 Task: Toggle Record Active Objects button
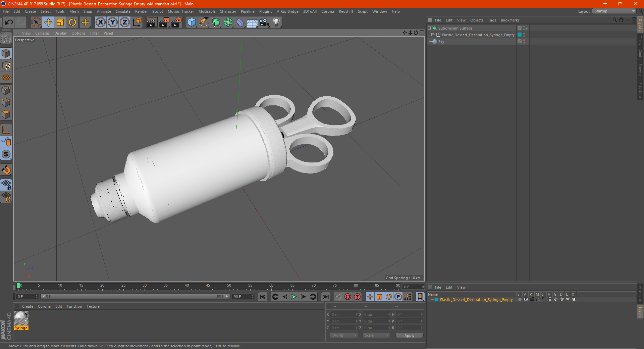(x=338, y=297)
